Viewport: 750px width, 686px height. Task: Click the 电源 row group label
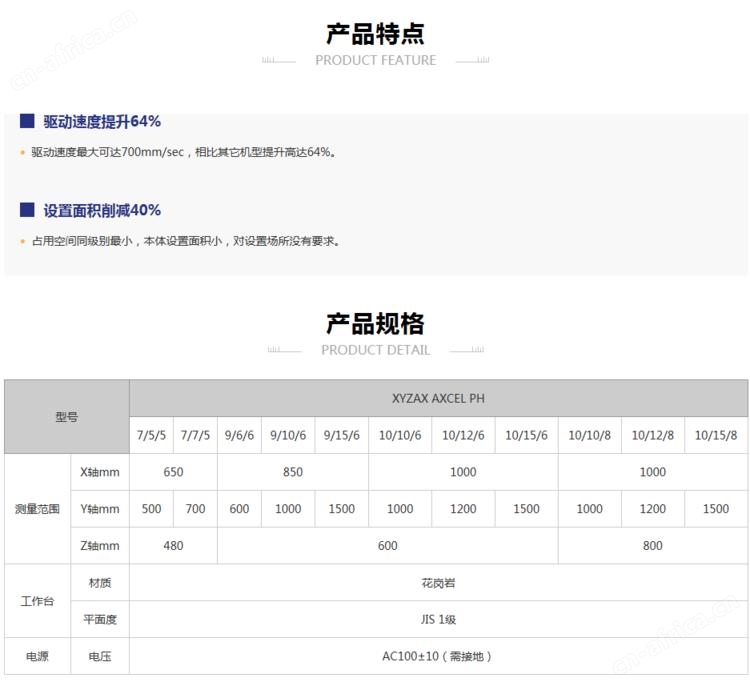(37, 656)
